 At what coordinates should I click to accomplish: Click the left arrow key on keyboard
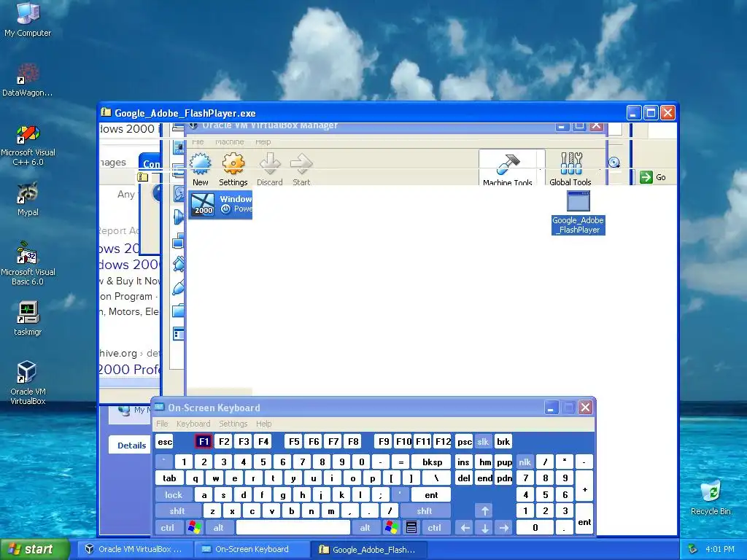click(465, 528)
